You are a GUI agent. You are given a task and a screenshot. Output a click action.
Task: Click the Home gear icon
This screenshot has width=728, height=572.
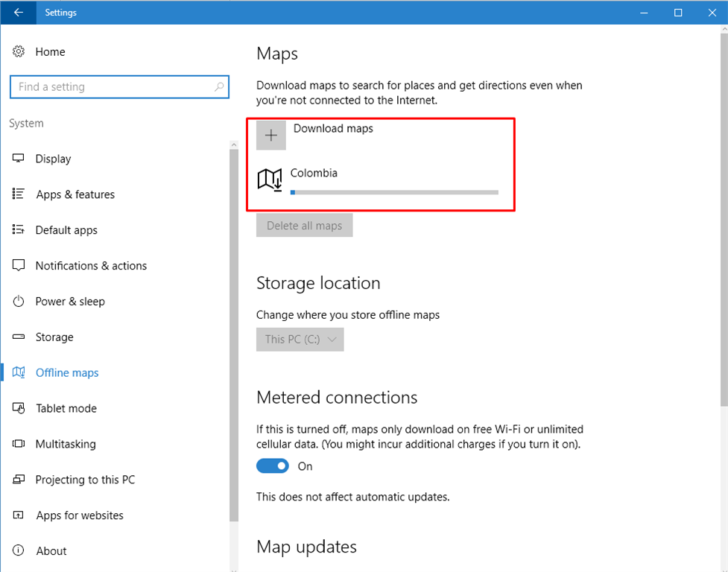tap(19, 52)
